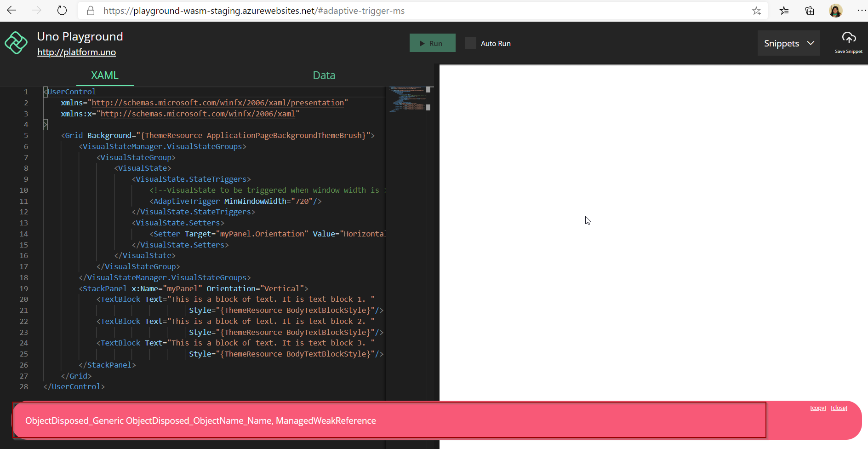
Task: Click the browser profile avatar
Action: point(836,10)
